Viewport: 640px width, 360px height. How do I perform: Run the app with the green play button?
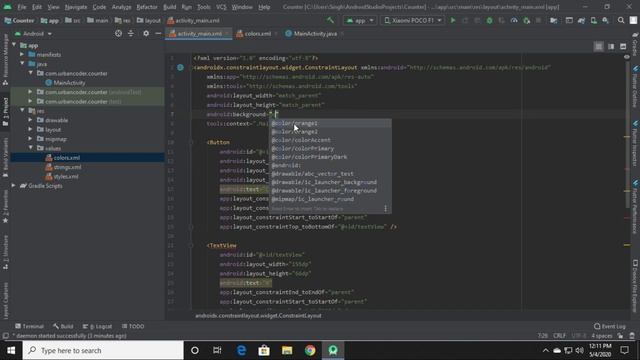(453, 20)
